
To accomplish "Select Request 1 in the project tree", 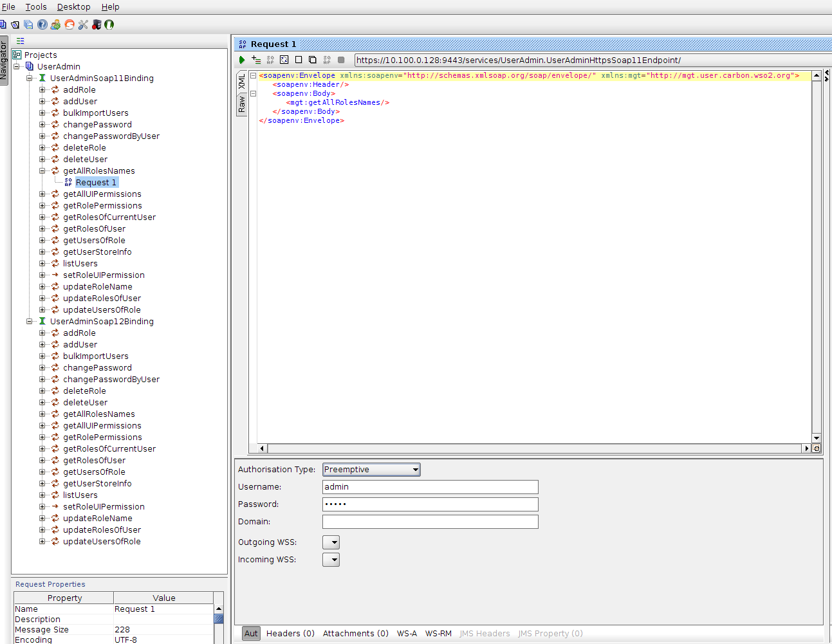I will (96, 182).
